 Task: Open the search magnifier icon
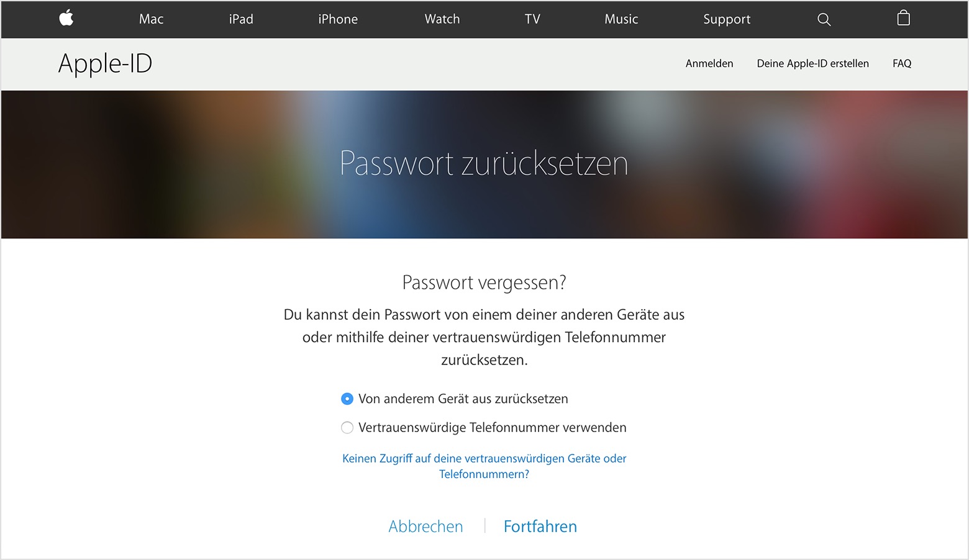click(824, 19)
